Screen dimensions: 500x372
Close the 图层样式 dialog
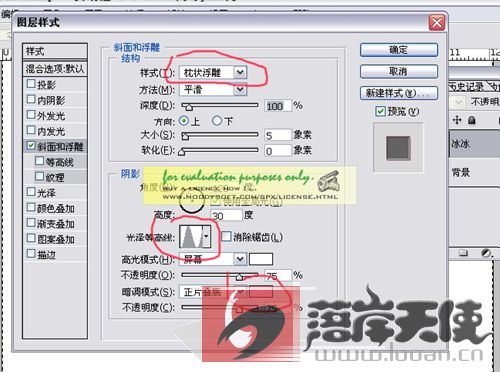437,23
